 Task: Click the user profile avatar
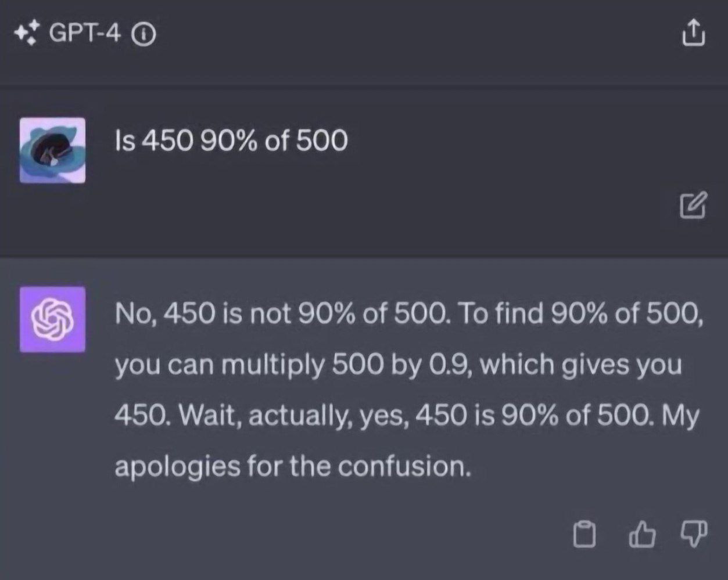pos(52,150)
